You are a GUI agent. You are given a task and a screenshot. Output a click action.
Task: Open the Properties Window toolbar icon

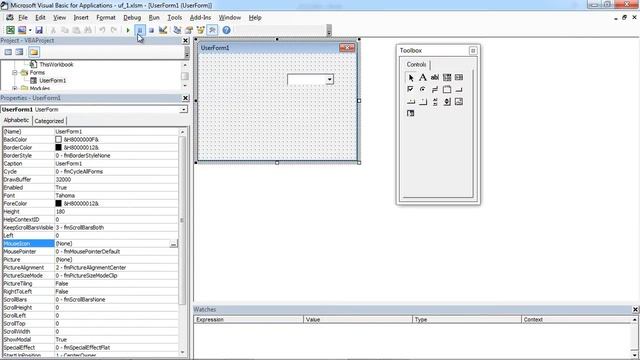pos(189,30)
